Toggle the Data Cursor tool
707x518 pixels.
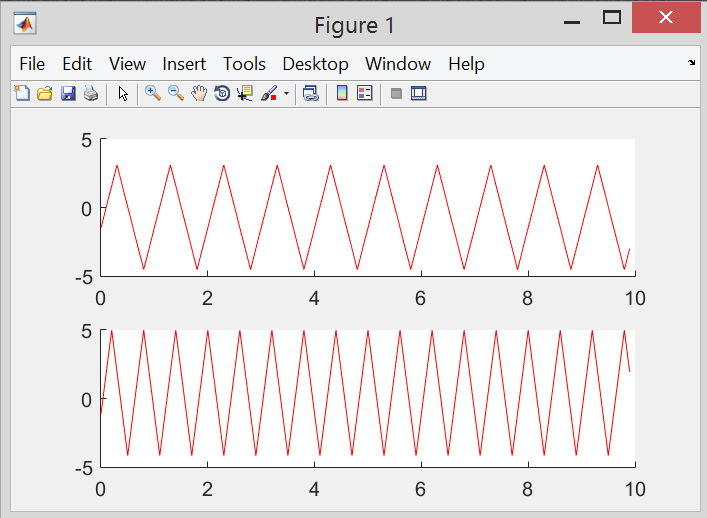point(245,93)
